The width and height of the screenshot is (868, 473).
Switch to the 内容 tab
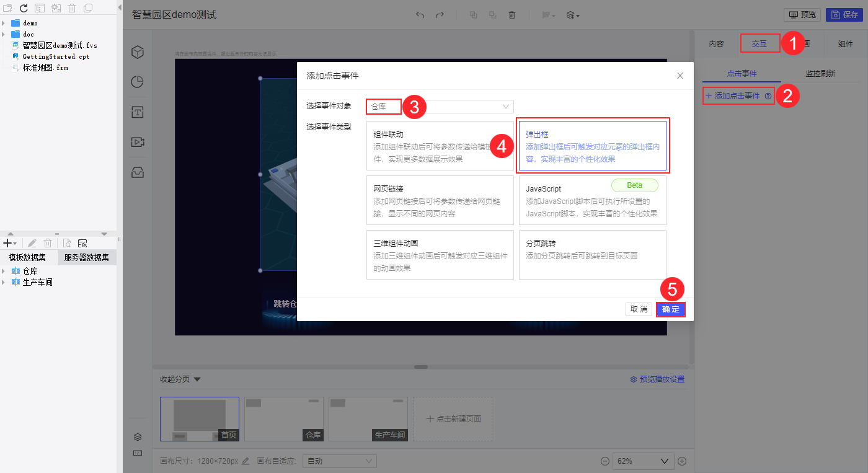[x=716, y=43]
